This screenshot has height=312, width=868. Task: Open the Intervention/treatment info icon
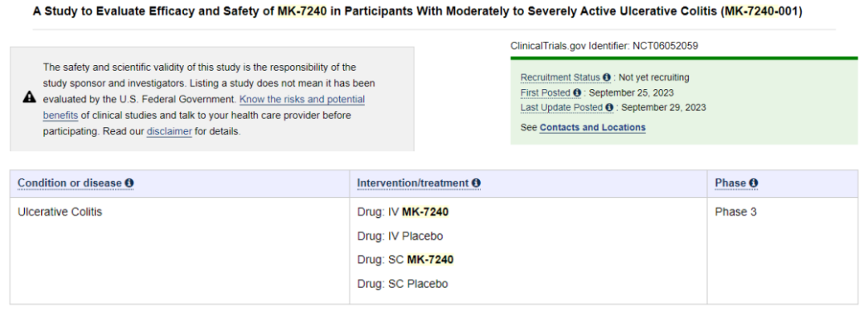476,183
